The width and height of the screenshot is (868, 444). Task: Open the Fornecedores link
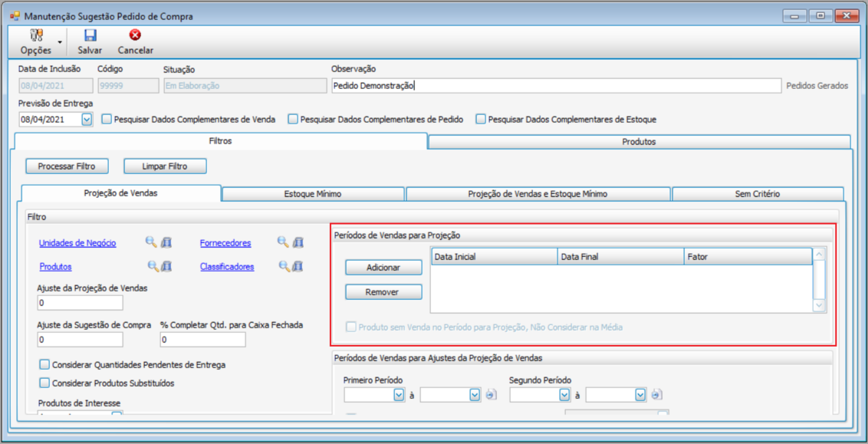(226, 242)
